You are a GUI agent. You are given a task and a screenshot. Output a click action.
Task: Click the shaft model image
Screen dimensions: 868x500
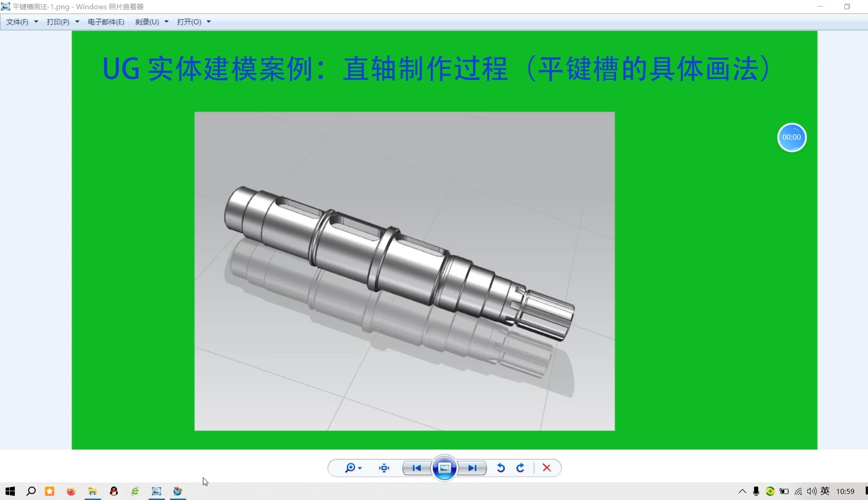pyautogui.click(x=404, y=271)
